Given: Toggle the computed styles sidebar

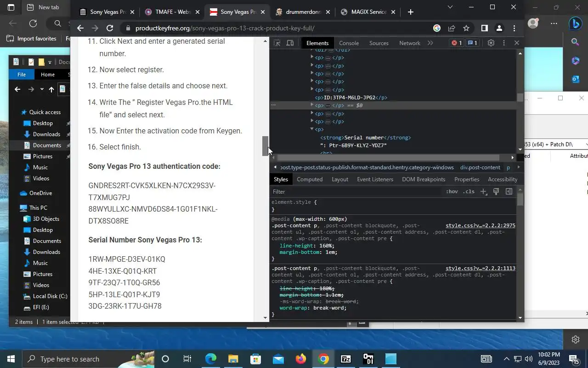Looking at the screenshot, I should pyautogui.click(x=509, y=191).
